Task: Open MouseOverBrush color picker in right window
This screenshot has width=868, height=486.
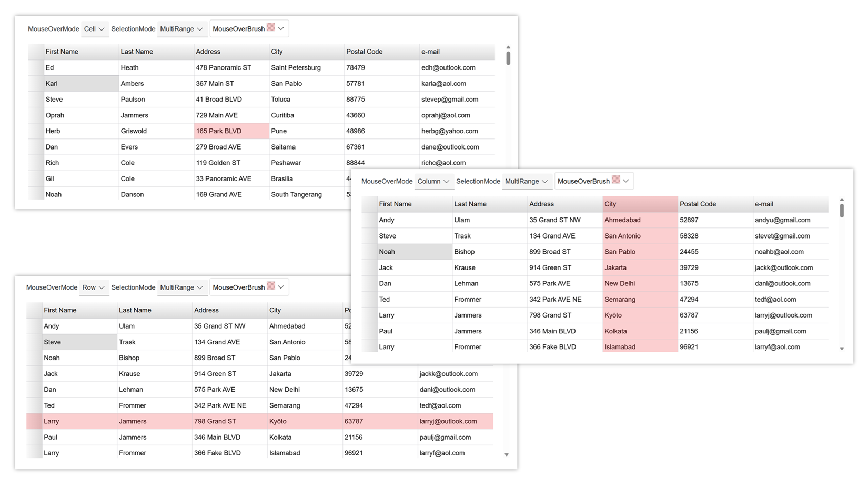Action: [x=594, y=181]
